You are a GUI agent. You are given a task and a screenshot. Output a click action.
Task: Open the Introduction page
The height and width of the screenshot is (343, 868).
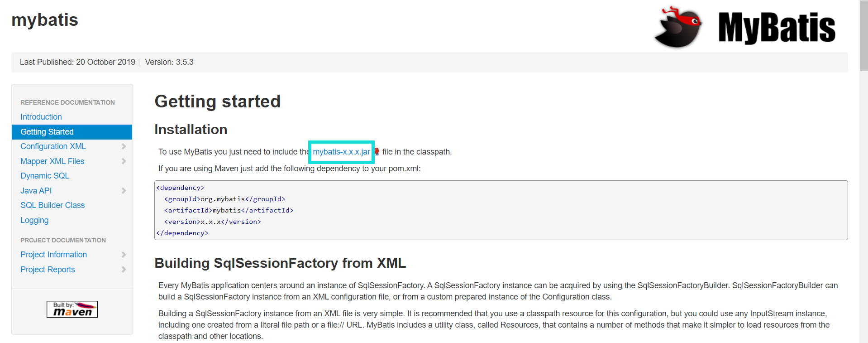[x=41, y=117]
